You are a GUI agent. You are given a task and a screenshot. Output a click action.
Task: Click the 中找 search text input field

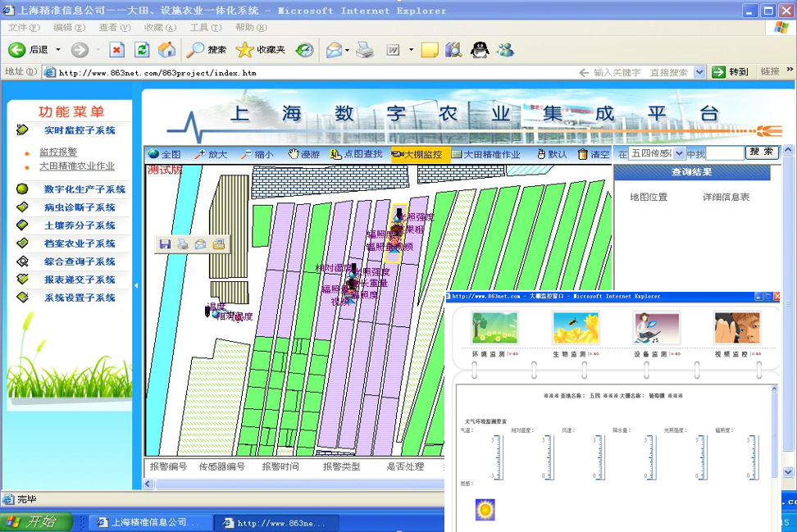725,153
